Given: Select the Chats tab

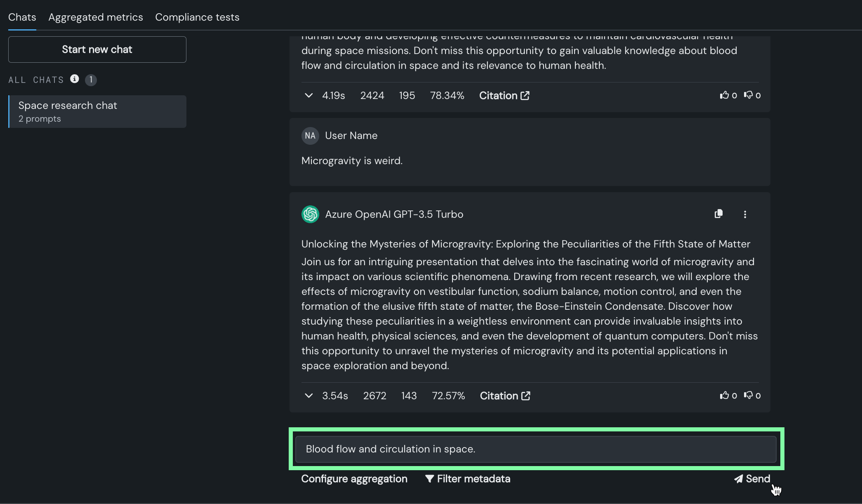Looking at the screenshot, I should click(x=22, y=17).
